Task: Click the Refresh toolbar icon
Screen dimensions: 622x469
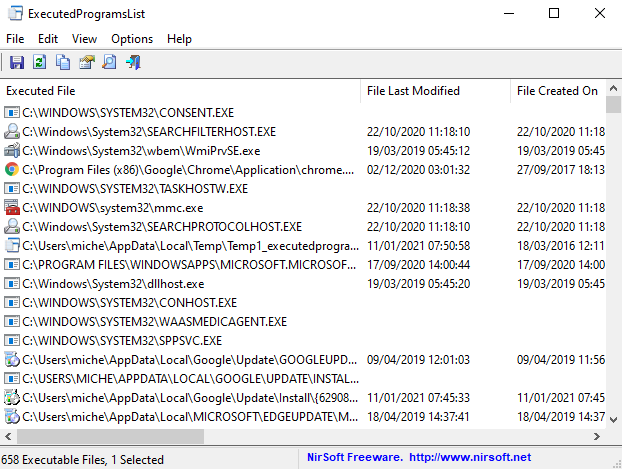Action: 39,63
